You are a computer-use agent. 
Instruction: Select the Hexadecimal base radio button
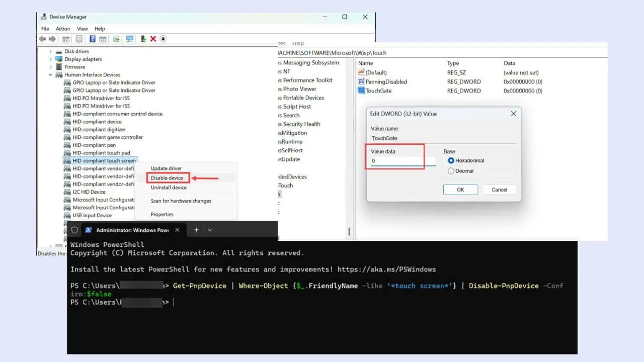pyautogui.click(x=451, y=160)
